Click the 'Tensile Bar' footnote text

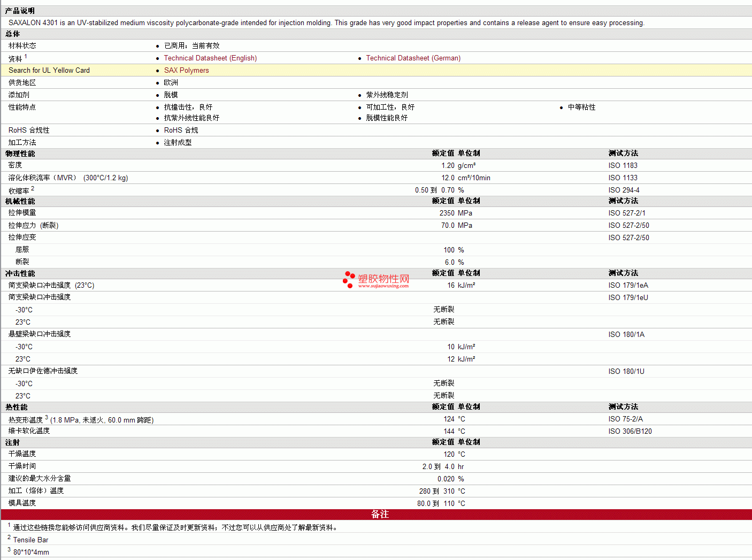pyautogui.click(x=30, y=540)
